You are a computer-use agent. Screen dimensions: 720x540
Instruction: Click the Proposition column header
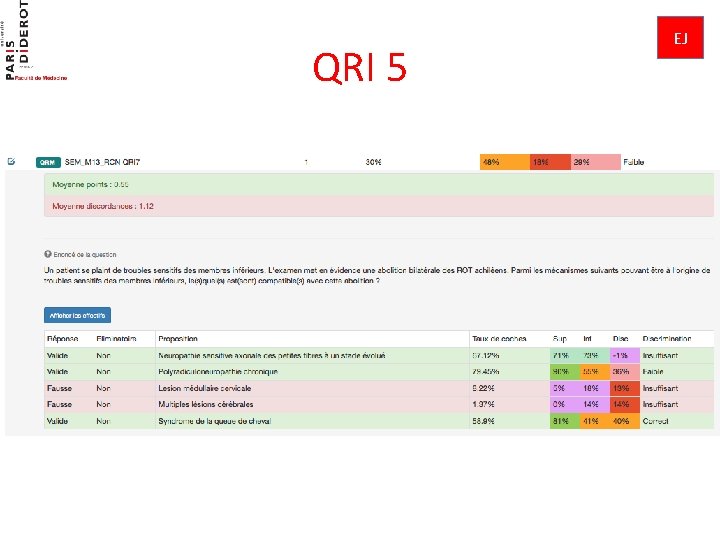[178, 339]
